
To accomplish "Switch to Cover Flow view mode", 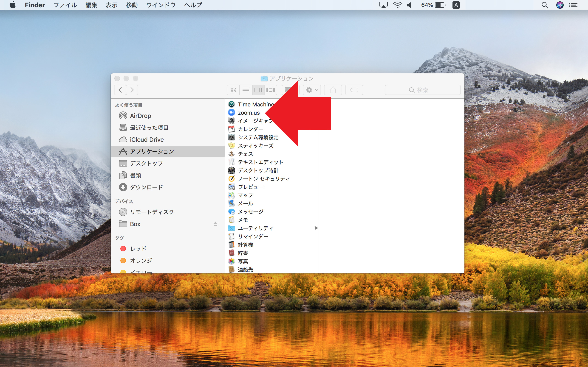I will [270, 90].
